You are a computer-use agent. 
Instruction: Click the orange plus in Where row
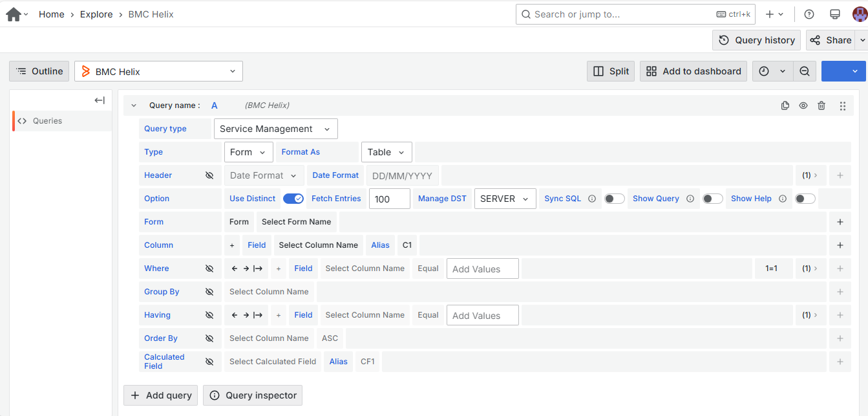point(279,268)
